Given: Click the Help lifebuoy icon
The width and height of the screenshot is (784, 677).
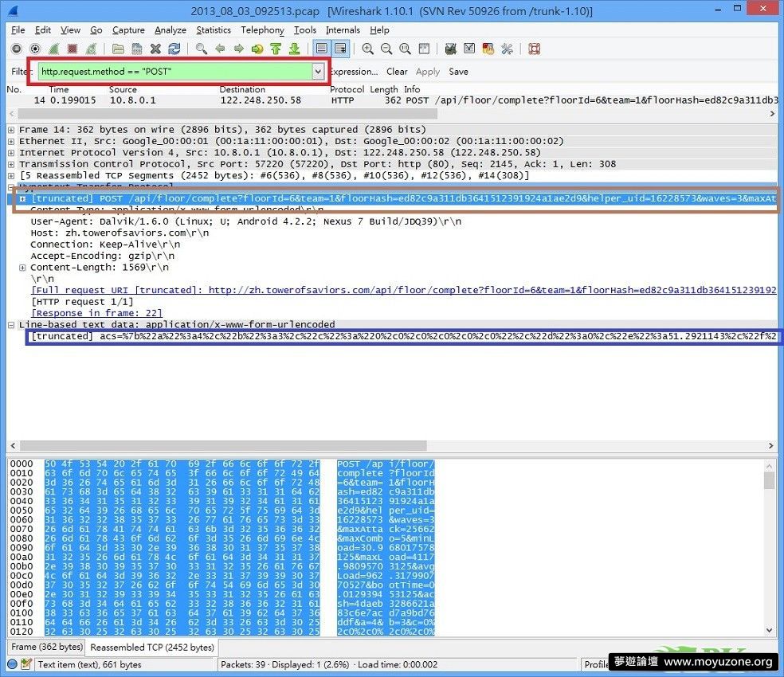Looking at the screenshot, I should click(x=534, y=49).
